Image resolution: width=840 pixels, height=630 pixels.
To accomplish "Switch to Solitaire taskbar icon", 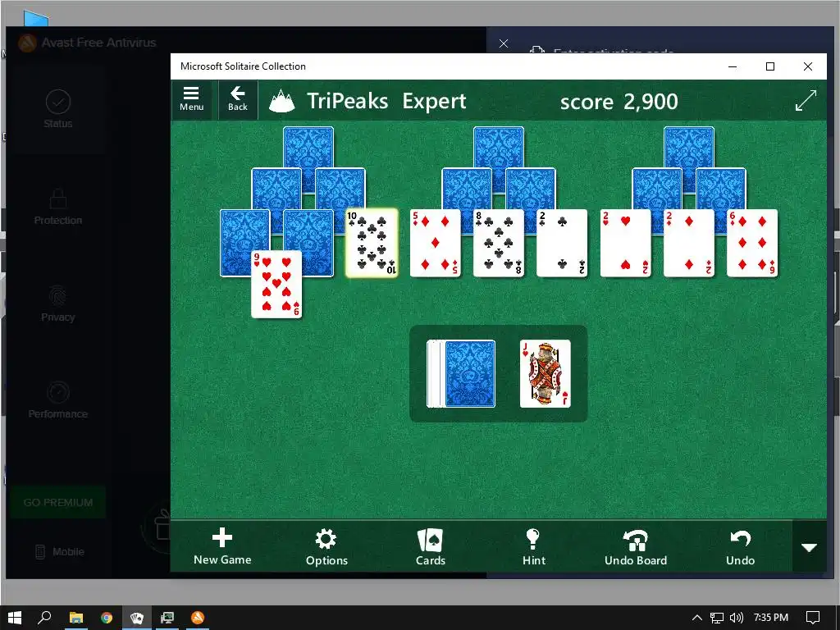I will (x=137, y=618).
